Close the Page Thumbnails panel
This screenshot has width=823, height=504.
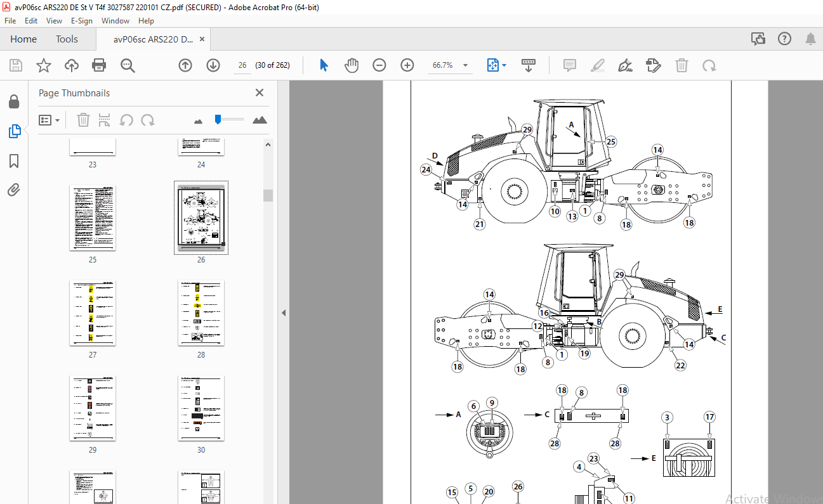pyautogui.click(x=260, y=93)
